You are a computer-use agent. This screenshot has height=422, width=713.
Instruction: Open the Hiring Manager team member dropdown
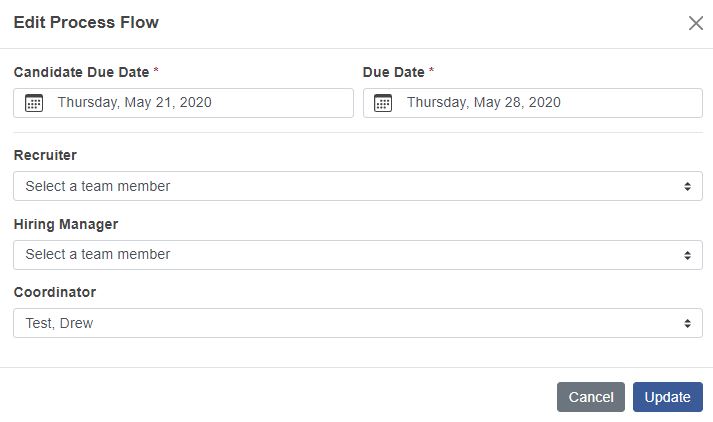coord(350,254)
